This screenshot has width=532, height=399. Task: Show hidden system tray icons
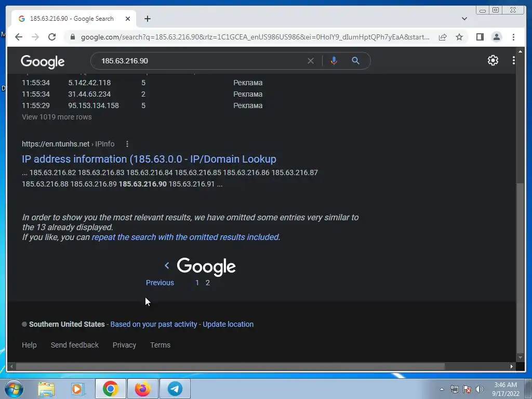442,389
